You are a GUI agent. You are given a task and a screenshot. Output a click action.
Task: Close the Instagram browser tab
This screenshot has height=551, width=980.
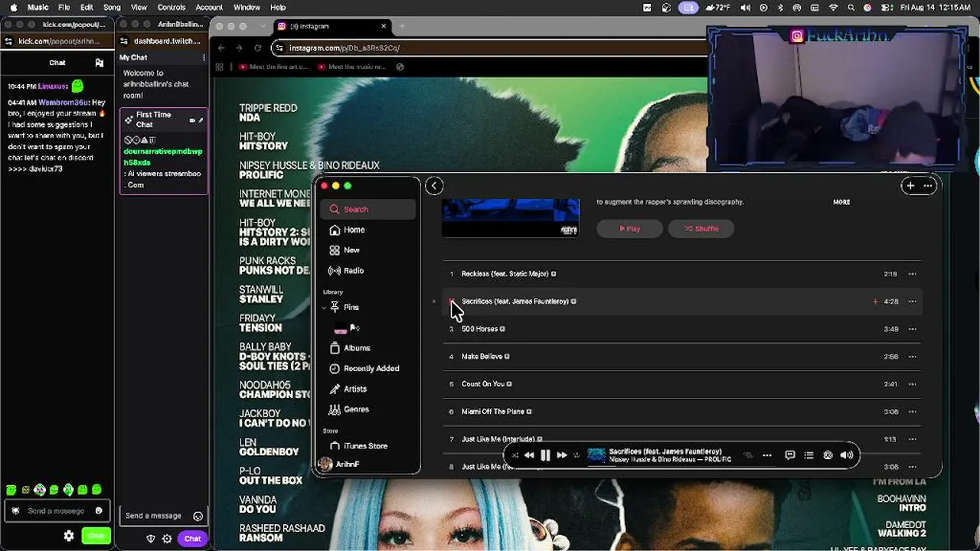click(384, 26)
